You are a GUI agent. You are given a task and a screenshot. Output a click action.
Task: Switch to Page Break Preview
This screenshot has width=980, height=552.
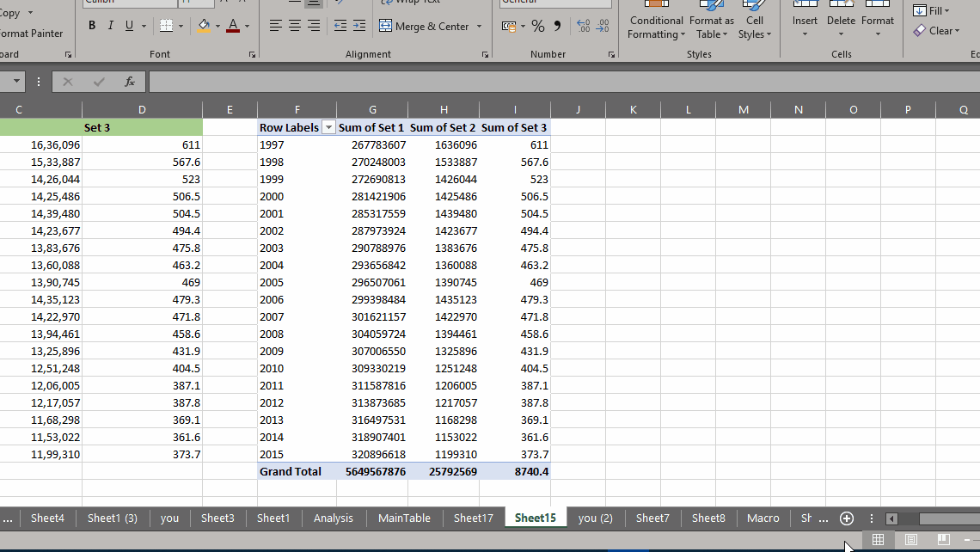click(x=944, y=539)
